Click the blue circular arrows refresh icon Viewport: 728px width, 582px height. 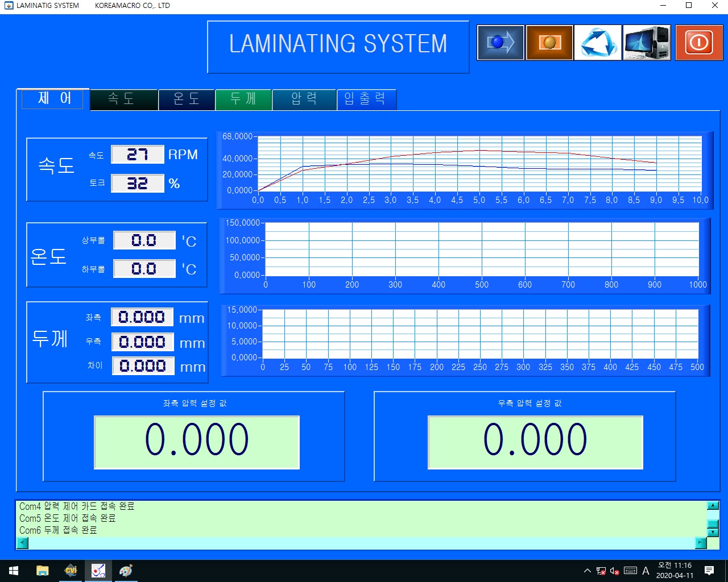tap(598, 43)
